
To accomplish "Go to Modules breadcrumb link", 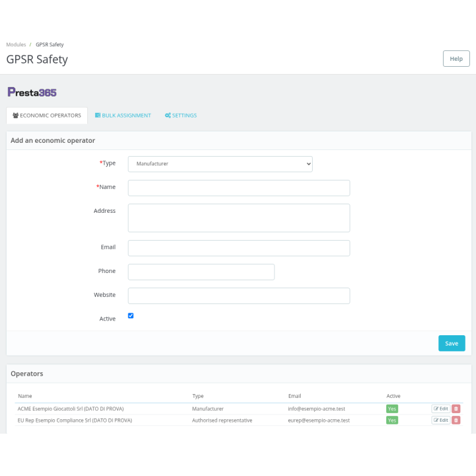I will 16,45.
